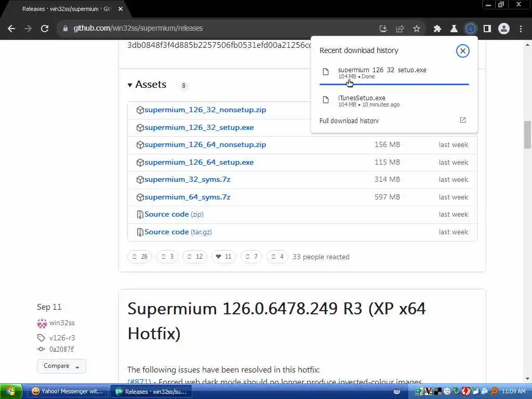The image size is (532, 399).
Task: Open the Compare dropdown
Action: tap(61, 366)
